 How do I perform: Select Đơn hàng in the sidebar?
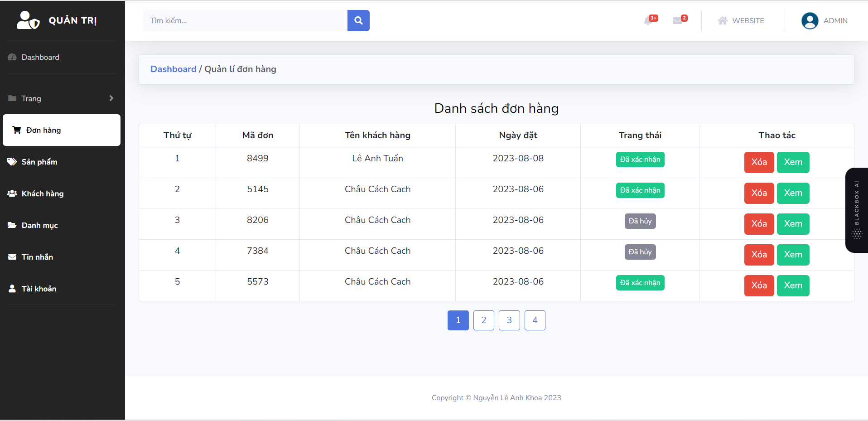[62, 130]
